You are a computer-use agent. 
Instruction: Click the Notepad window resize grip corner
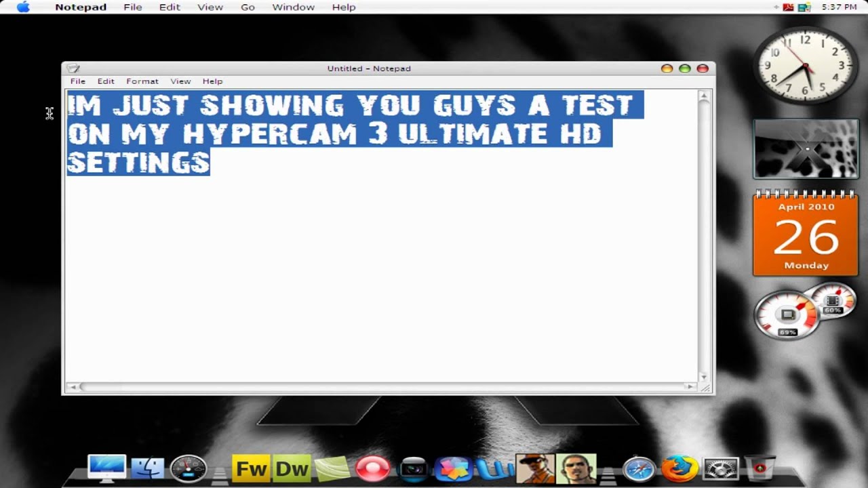(705, 388)
